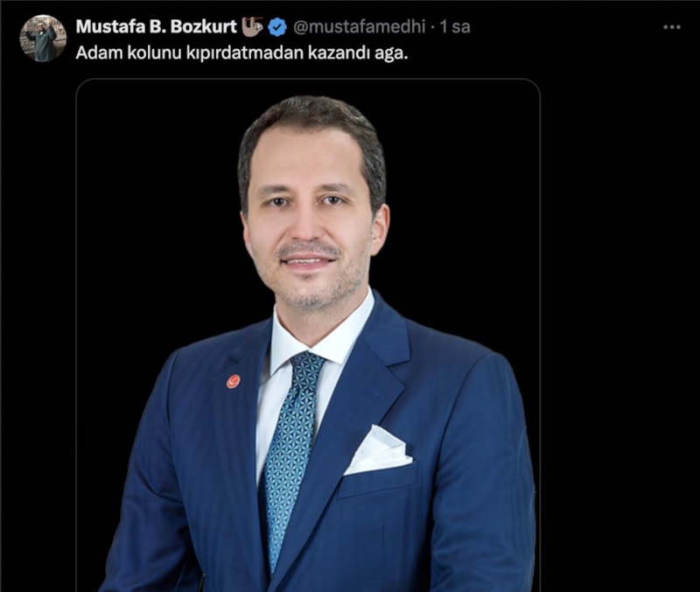Open the tweet via the '1 sa' timestamp
Image resolution: width=700 pixels, height=592 pixels.
[x=455, y=27]
